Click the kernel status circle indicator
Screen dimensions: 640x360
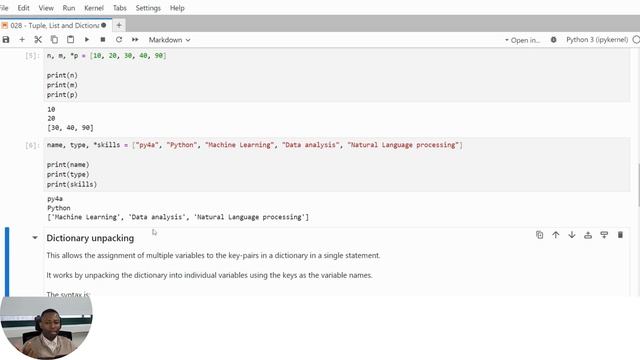pyautogui.click(x=636, y=40)
